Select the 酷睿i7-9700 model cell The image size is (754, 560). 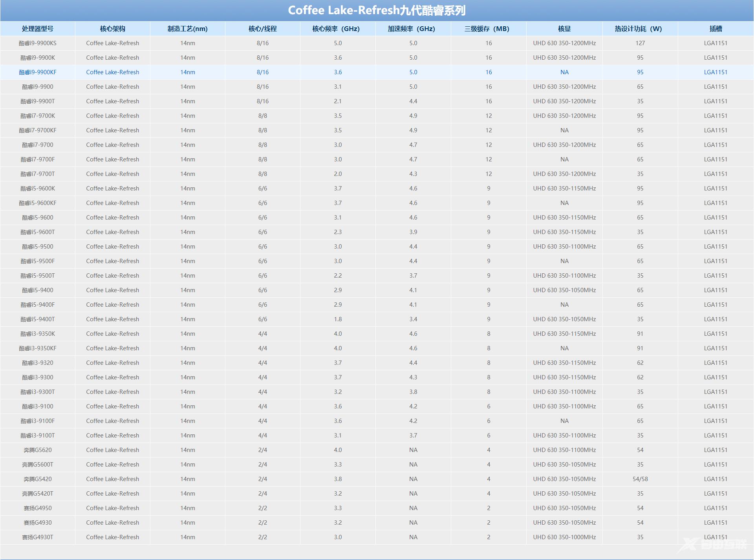38,145
